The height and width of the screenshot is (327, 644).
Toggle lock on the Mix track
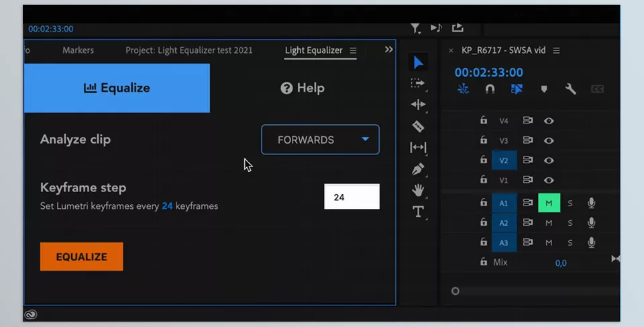coord(484,261)
